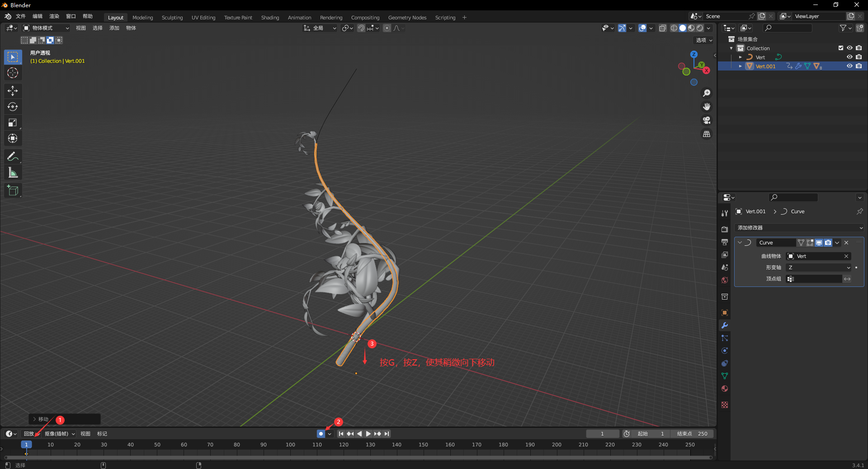Select the Move tool in the left toolbar
Viewport: 868px width, 469px height.
point(13,91)
